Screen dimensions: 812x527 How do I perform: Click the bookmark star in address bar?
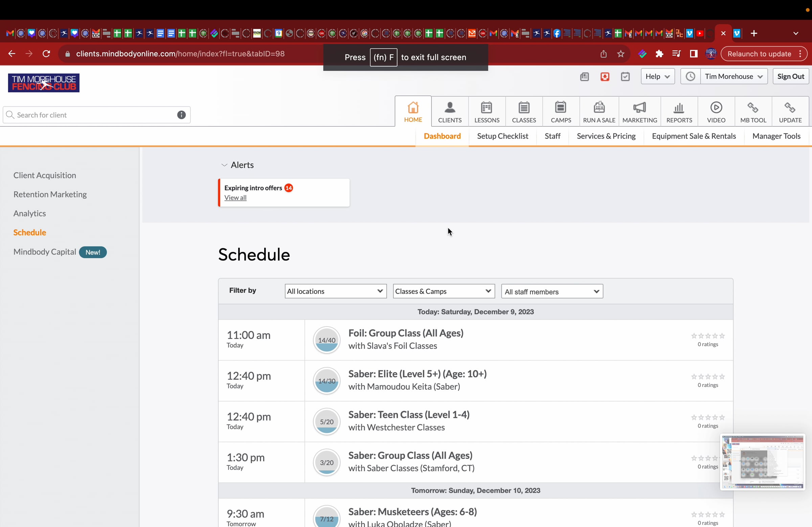tap(621, 54)
